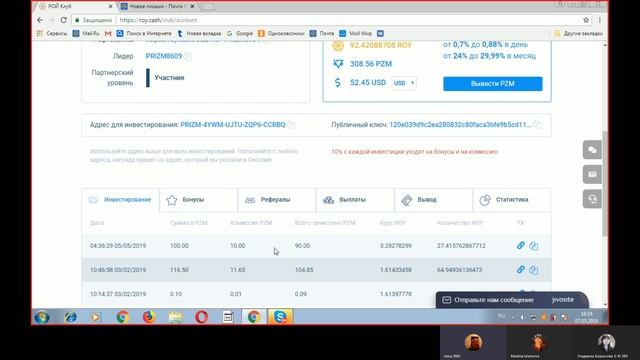Switch to the 'РОЙ Клуб' browser tab
Viewport: 640px width, 360px height.
pos(76,7)
